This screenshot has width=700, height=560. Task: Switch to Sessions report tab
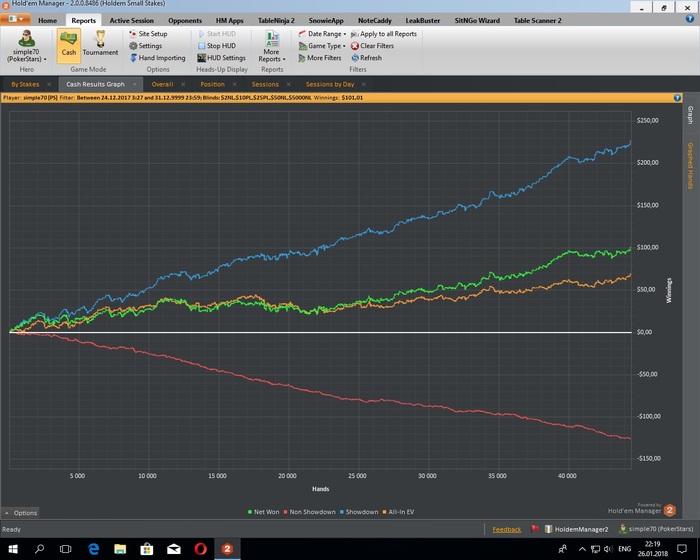pos(265,84)
